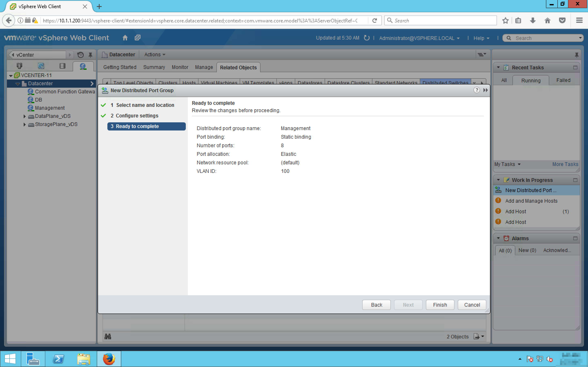The width and height of the screenshot is (588, 367).
Task: Click the vSphere home icon
Action: coord(125,38)
